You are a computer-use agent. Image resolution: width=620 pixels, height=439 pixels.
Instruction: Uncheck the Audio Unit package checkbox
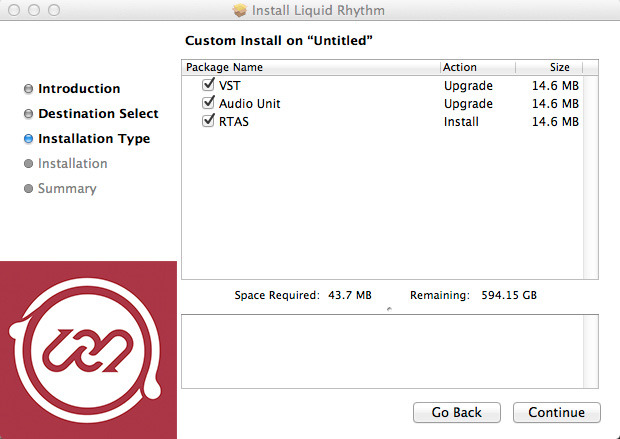[x=209, y=103]
